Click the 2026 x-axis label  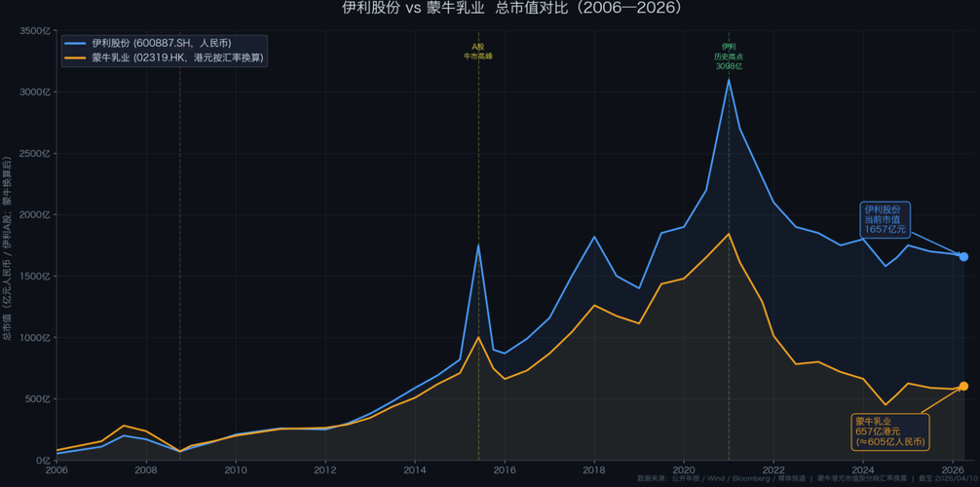pyautogui.click(x=953, y=469)
